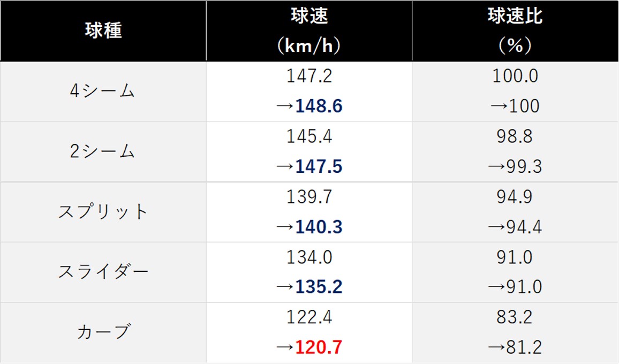Screen dimensions: 619x364
Task: Click the red 120.7 speed value
Action: 319,347
